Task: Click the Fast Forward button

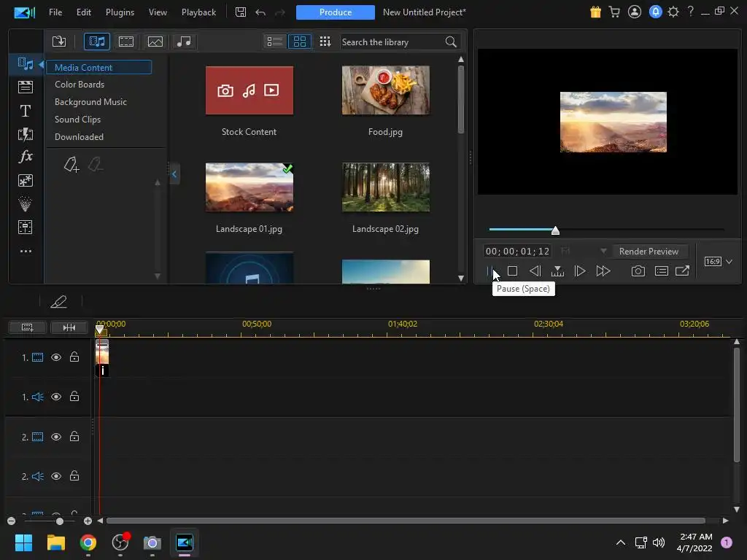Action: click(x=603, y=271)
